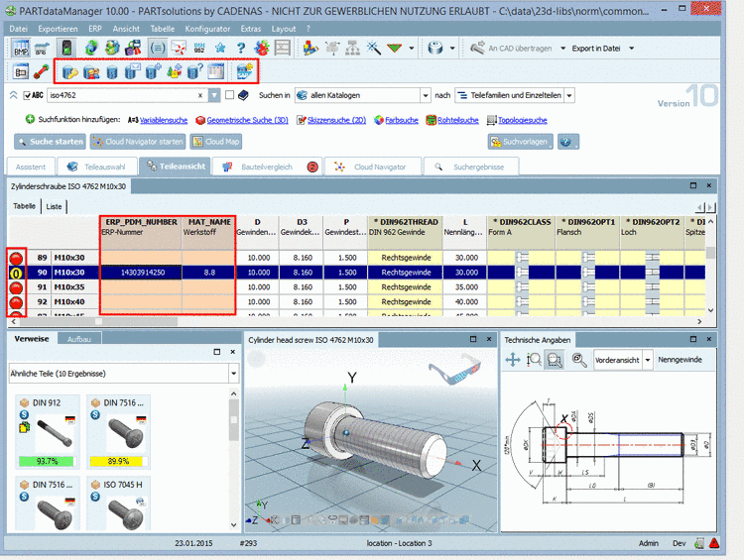Click the red warning triangle in status bar
Screen dimensions: 744x560
pos(714,543)
